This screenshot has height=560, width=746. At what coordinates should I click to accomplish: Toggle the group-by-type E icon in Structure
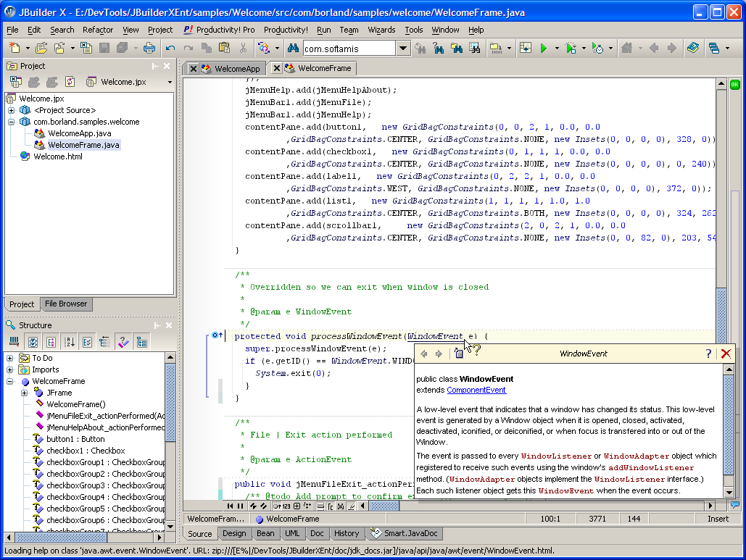(x=51, y=342)
